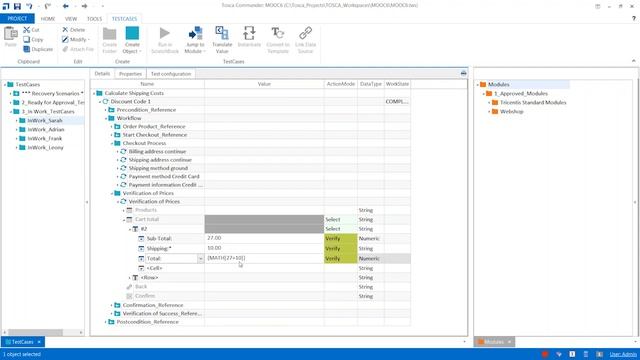Switch to the HOME ribbon tab
Screen dimensions: 640x360
tap(48, 19)
